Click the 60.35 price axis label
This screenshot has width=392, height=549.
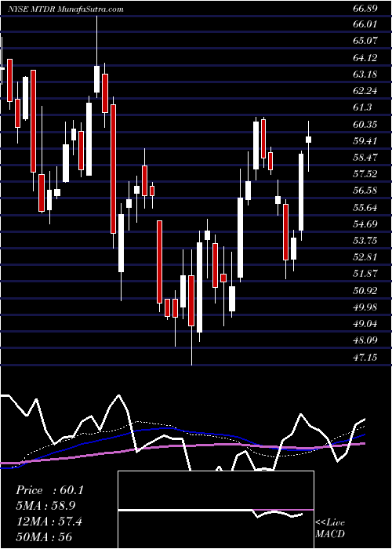click(x=365, y=125)
